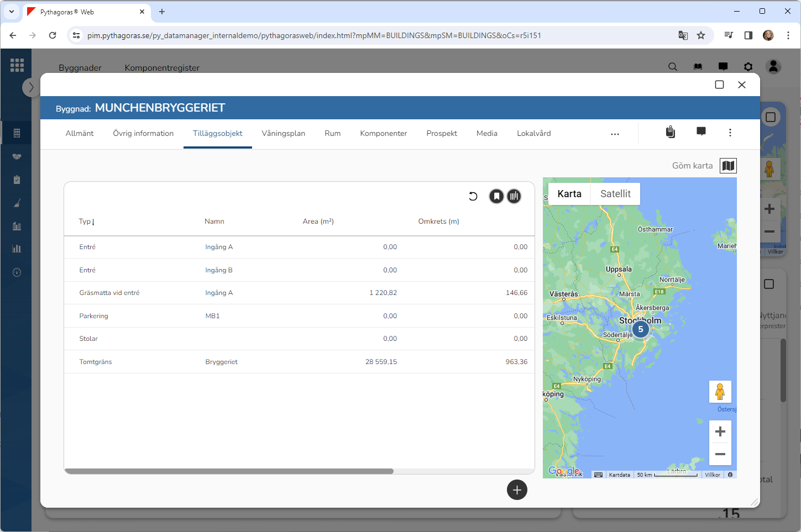This screenshot has height=532, width=801.
Task: Open the bookmark filter icon above the table
Action: coord(496,196)
